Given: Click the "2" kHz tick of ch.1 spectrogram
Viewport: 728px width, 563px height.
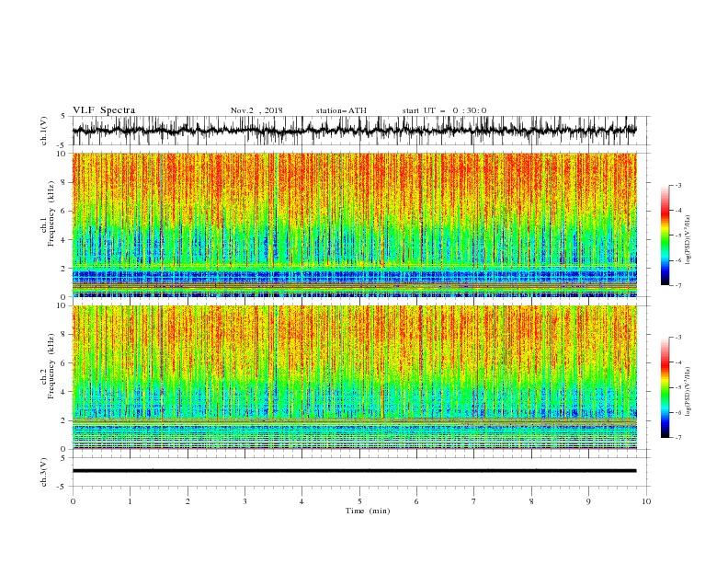Looking at the screenshot, I should pyautogui.click(x=65, y=269).
